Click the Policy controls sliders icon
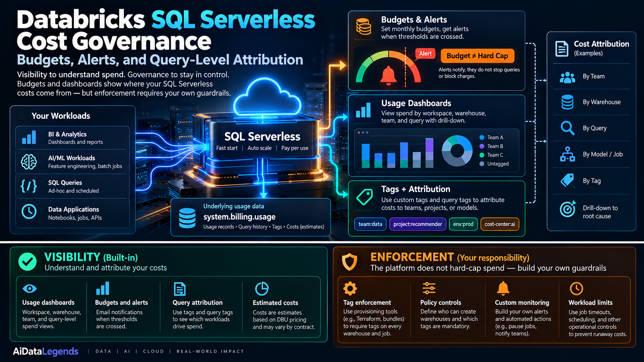This screenshot has height=362, width=644. point(429,288)
